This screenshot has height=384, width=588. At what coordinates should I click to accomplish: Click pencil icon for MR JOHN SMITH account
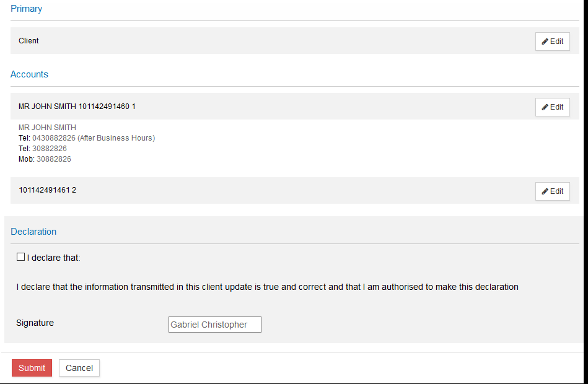545,107
